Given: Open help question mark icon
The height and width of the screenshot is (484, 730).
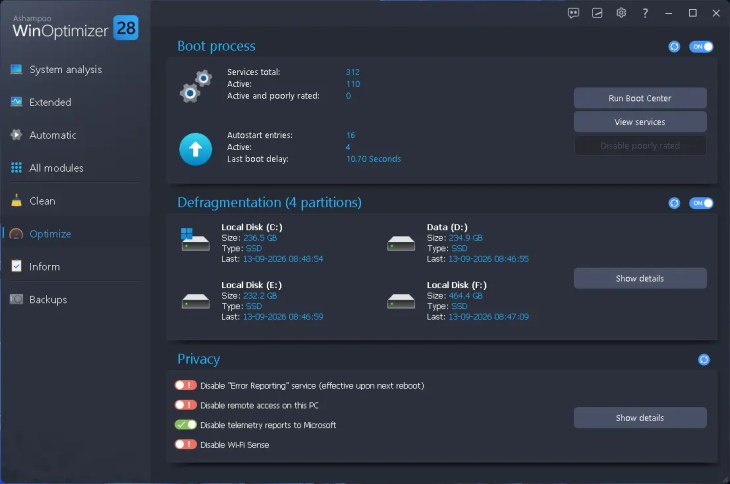Looking at the screenshot, I should (x=645, y=13).
